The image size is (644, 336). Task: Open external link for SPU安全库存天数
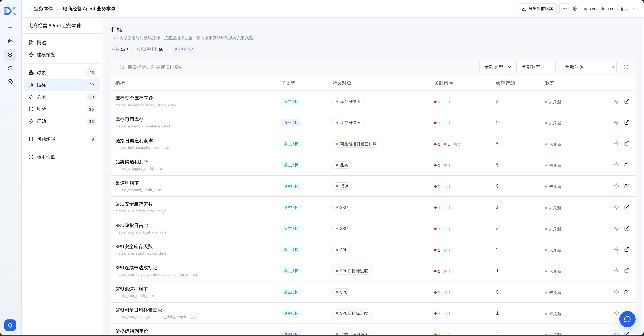click(x=627, y=250)
